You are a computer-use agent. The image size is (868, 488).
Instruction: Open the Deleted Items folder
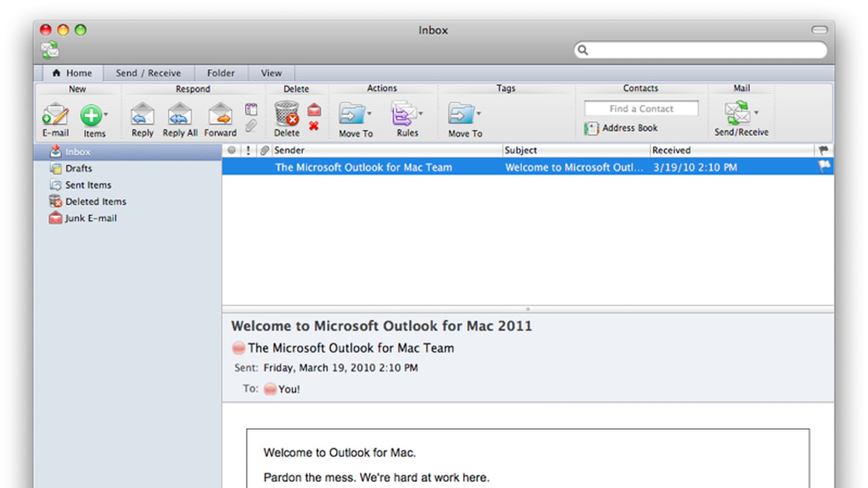(127, 201)
